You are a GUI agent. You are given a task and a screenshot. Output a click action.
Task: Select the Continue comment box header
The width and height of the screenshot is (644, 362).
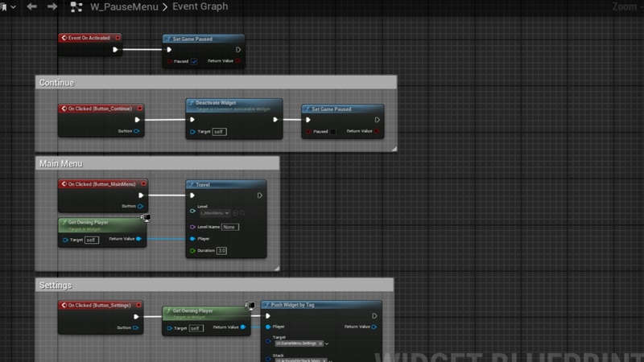point(56,83)
